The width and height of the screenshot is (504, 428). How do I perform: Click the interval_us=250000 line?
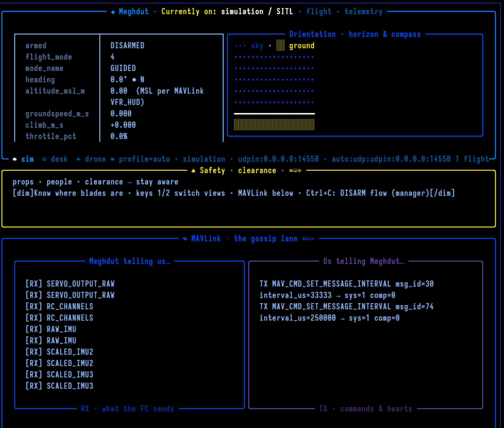coord(330,318)
